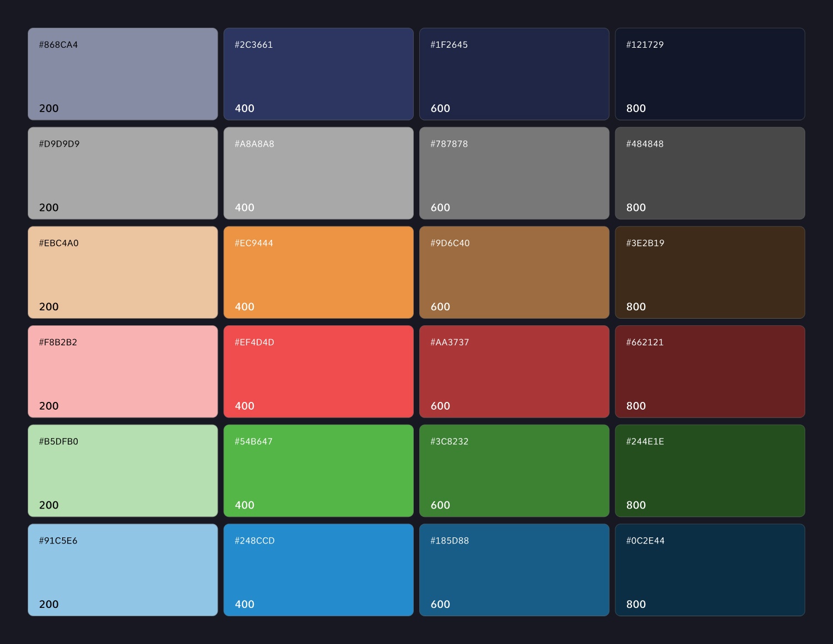Select the blue #248CCD swatch
The height and width of the screenshot is (644, 833).
(x=318, y=570)
